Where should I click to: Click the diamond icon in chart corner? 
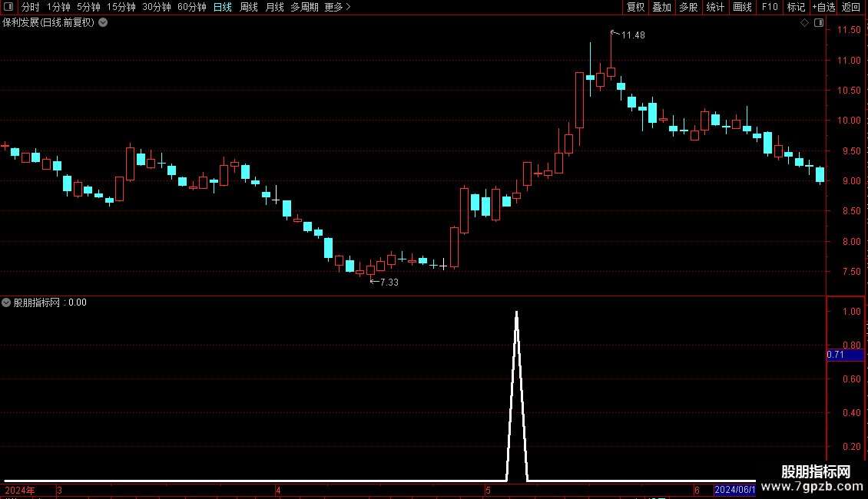[805, 23]
